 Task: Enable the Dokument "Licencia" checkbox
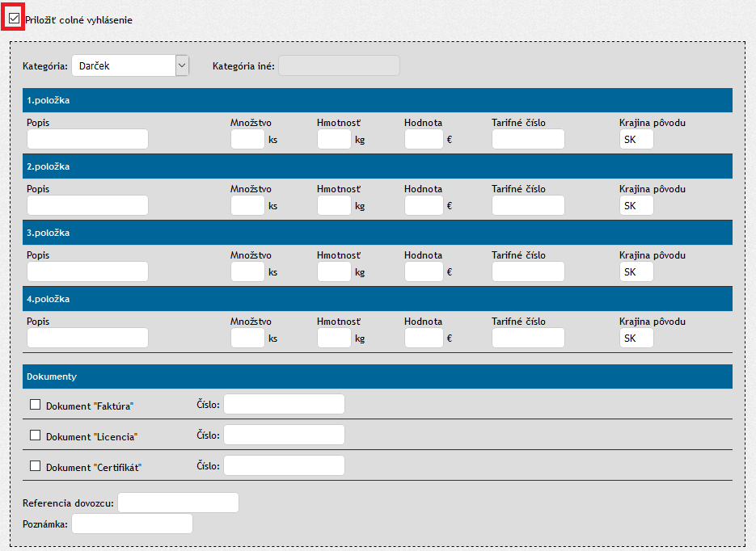35,435
